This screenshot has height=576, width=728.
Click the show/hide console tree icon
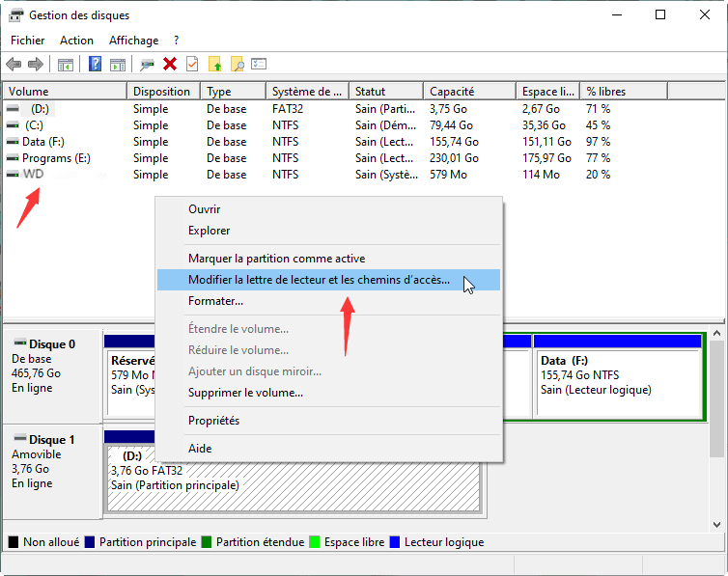(66, 64)
